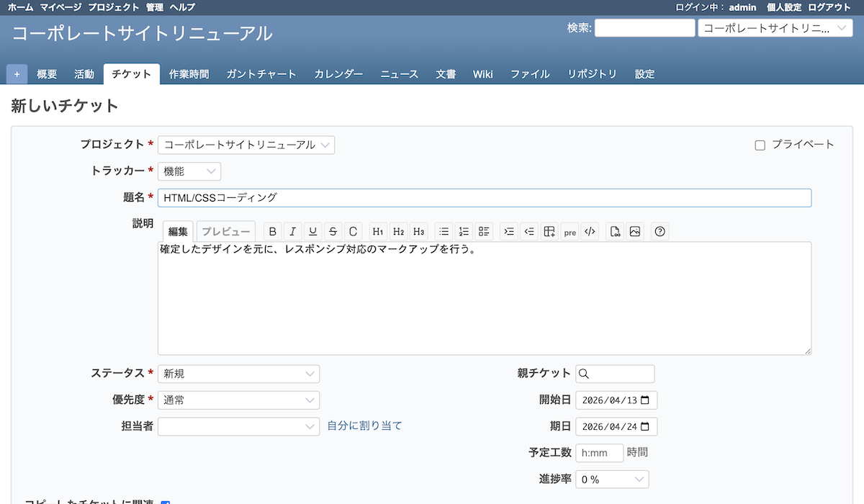Image resolution: width=864 pixels, height=504 pixels.
Task: Enable the プライベート checkbox
Action: (x=760, y=145)
